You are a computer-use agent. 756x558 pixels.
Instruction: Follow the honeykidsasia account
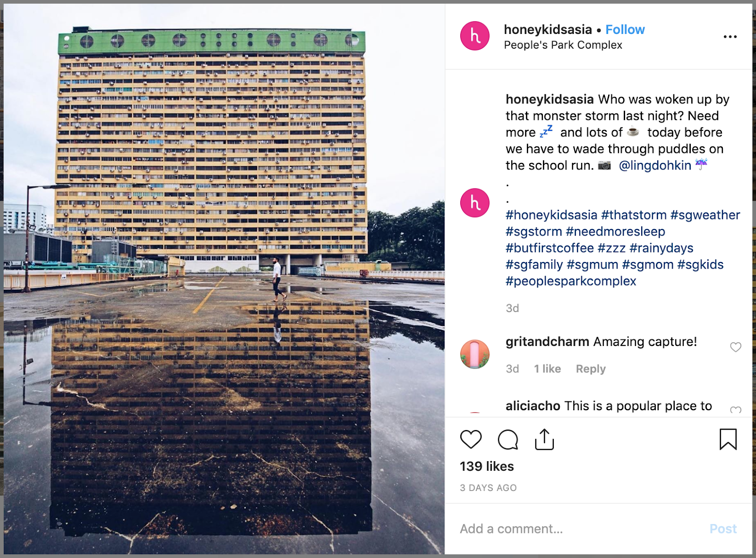click(x=625, y=29)
